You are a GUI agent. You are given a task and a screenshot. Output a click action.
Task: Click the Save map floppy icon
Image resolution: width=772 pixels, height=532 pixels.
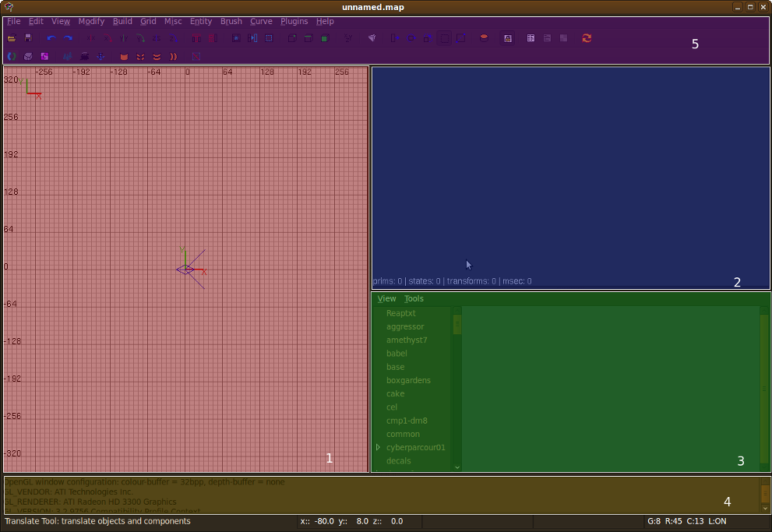[28, 38]
